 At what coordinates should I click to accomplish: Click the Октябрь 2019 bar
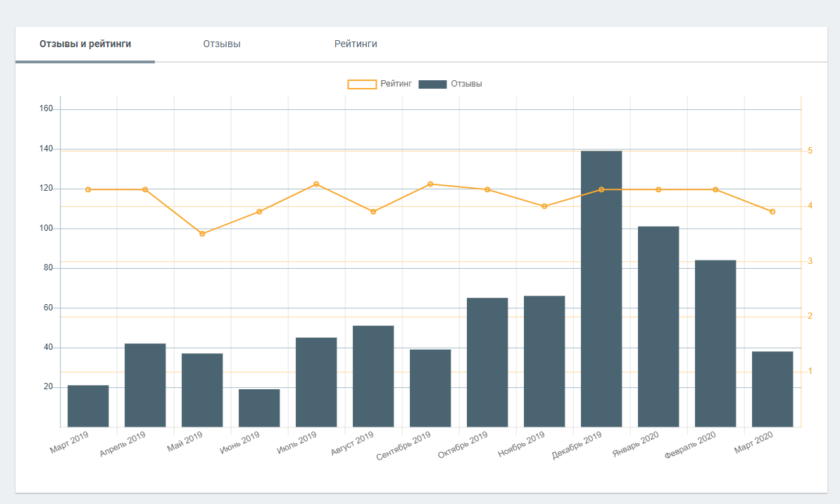pos(487,363)
